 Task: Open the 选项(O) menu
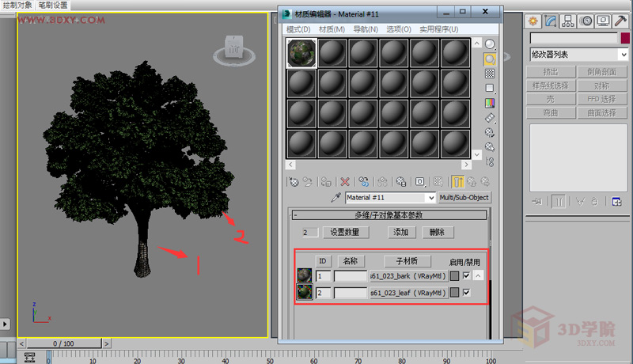click(399, 29)
